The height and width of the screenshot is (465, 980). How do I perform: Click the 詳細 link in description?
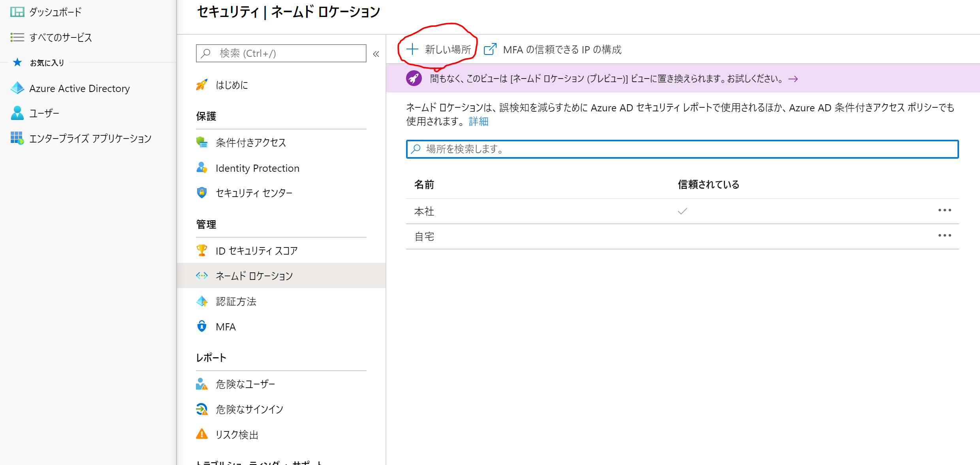tap(478, 122)
